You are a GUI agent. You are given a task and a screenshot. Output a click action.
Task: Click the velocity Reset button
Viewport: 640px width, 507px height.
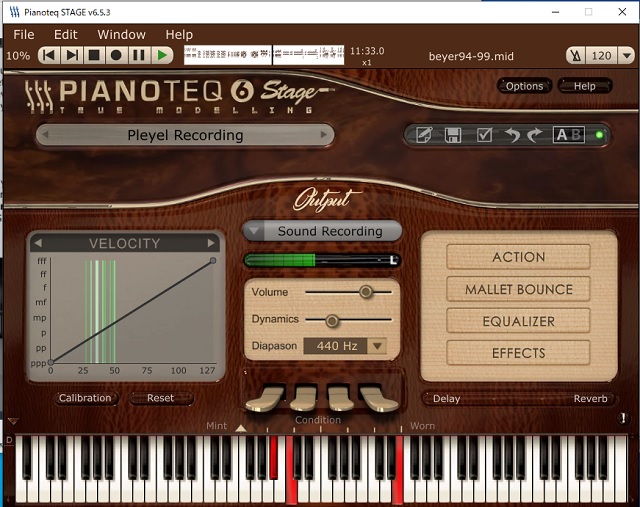[x=160, y=398]
